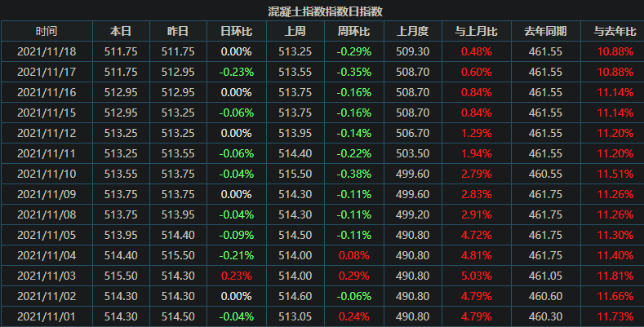Select the -0.21% daily change cell
The width and height of the screenshot is (644, 327).
pos(236,255)
